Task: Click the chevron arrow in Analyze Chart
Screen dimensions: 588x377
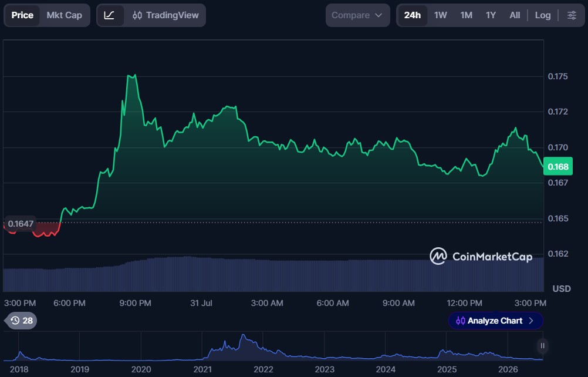Action: 531,321
